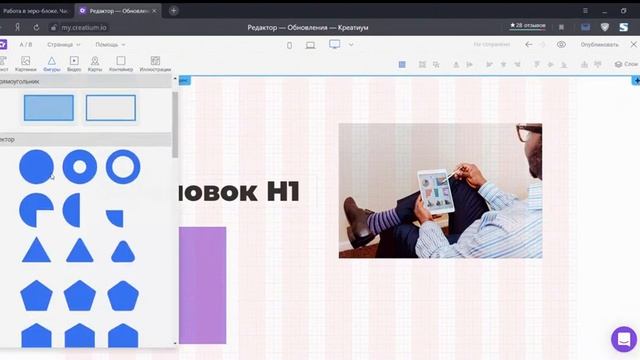
Task: Open the A / B testing menu
Action: 26,44
